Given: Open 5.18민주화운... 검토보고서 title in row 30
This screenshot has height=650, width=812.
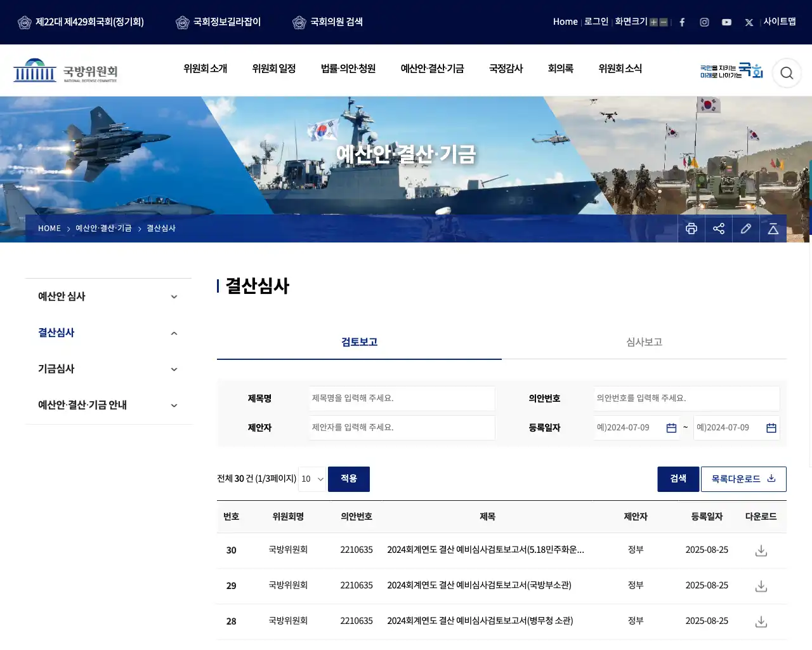Looking at the screenshot, I should tap(486, 550).
